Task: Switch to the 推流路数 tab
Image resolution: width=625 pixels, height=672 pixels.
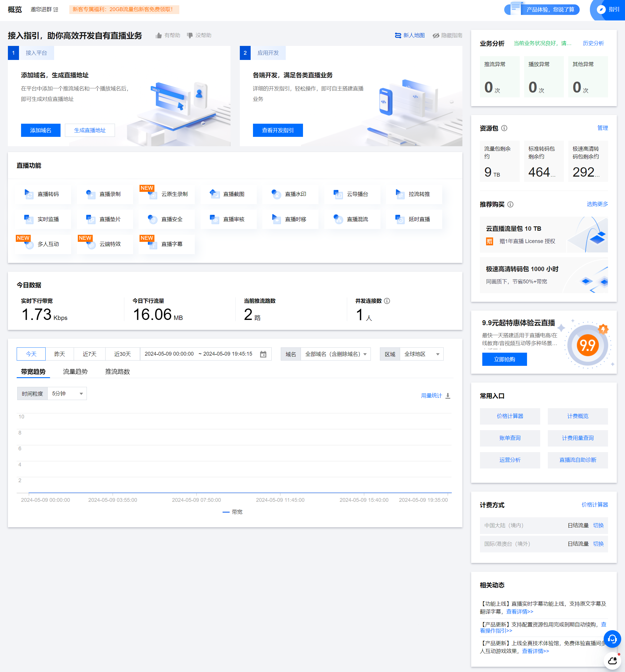Action: click(x=117, y=371)
